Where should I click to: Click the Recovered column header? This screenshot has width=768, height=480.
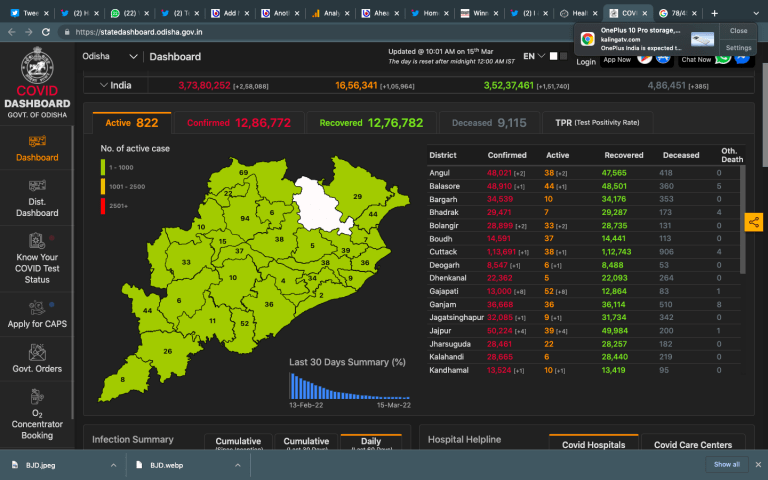[624, 155]
